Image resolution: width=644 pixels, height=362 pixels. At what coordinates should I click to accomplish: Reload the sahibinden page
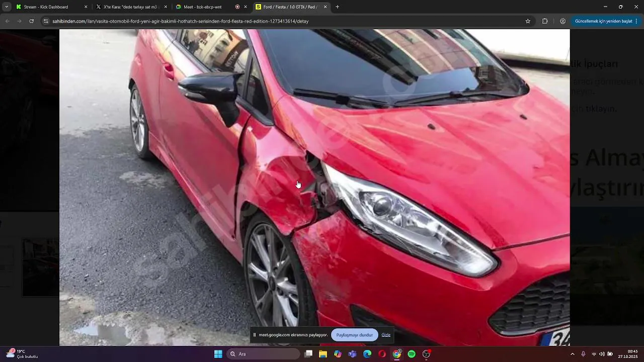coord(31,21)
